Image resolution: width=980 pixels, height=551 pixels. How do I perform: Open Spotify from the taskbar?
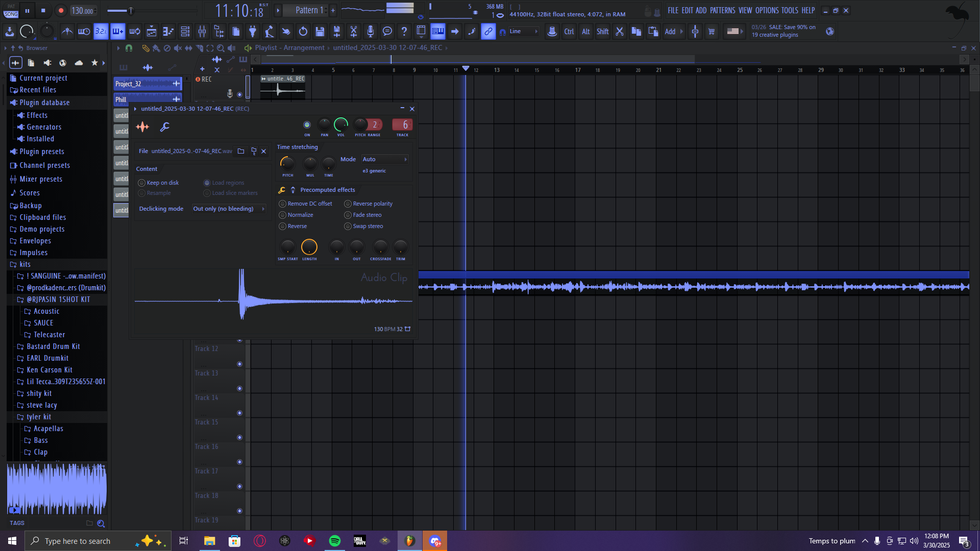335,541
